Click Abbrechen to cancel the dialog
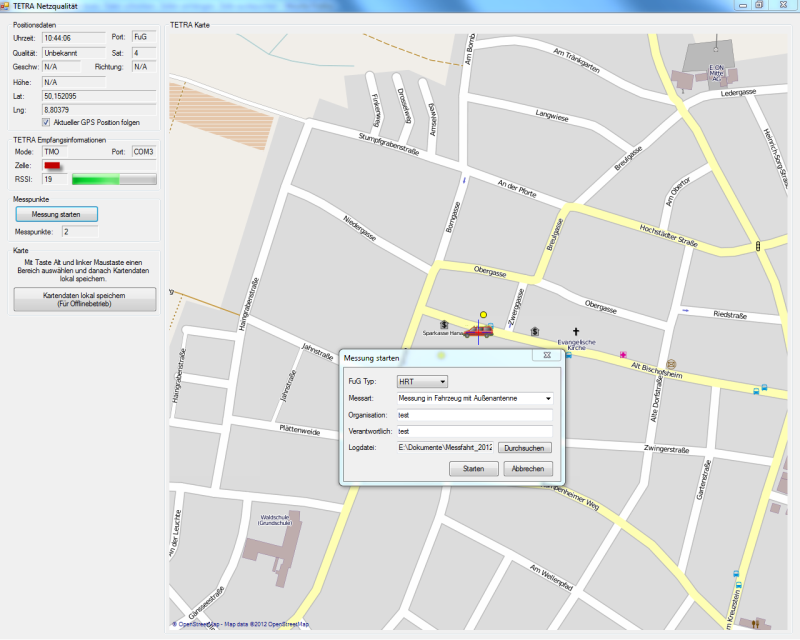The height and width of the screenshot is (640, 800). tap(528, 468)
